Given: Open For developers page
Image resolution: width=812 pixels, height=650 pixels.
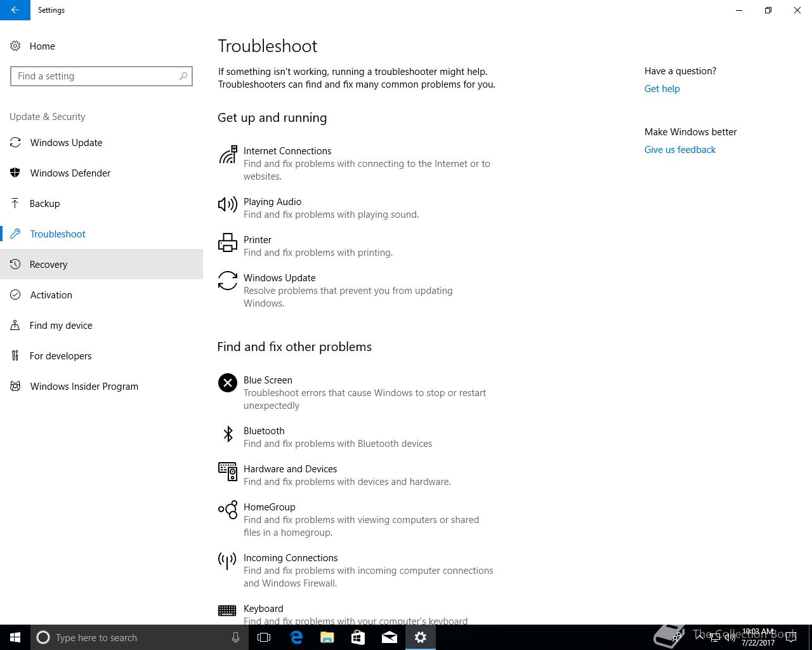Looking at the screenshot, I should pos(101,355).
